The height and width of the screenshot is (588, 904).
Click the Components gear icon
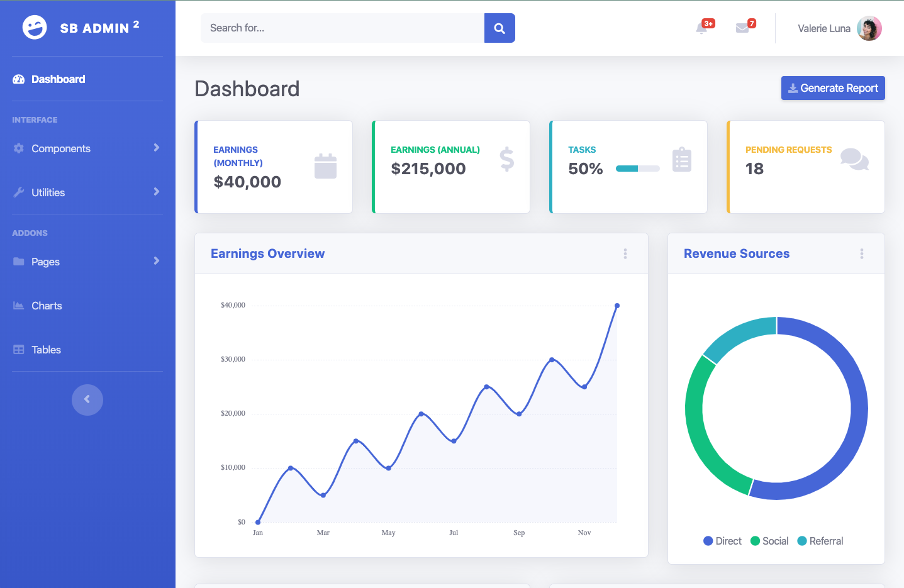pyautogui.click(x=19, y=148)
